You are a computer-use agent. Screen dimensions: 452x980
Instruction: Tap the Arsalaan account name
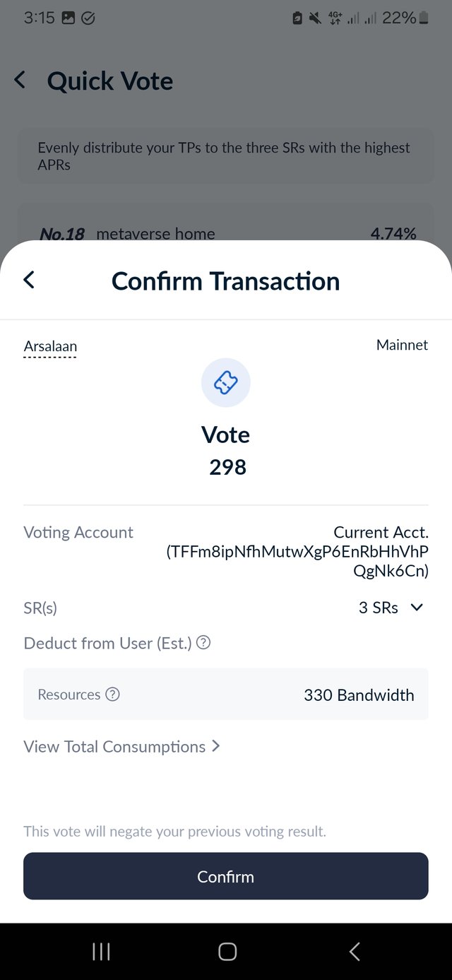pos(50,346)
